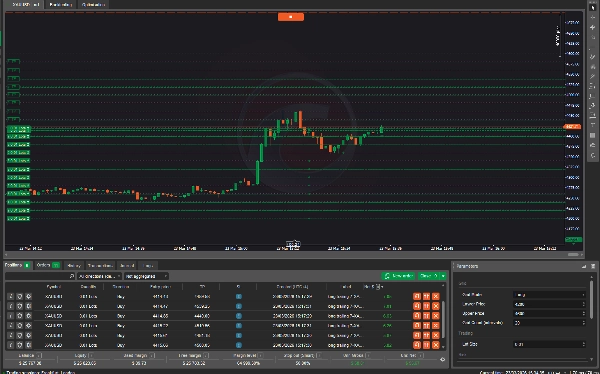600x374 pixels.
Task: Reverse the first position in the list
Action: [417, 296]
